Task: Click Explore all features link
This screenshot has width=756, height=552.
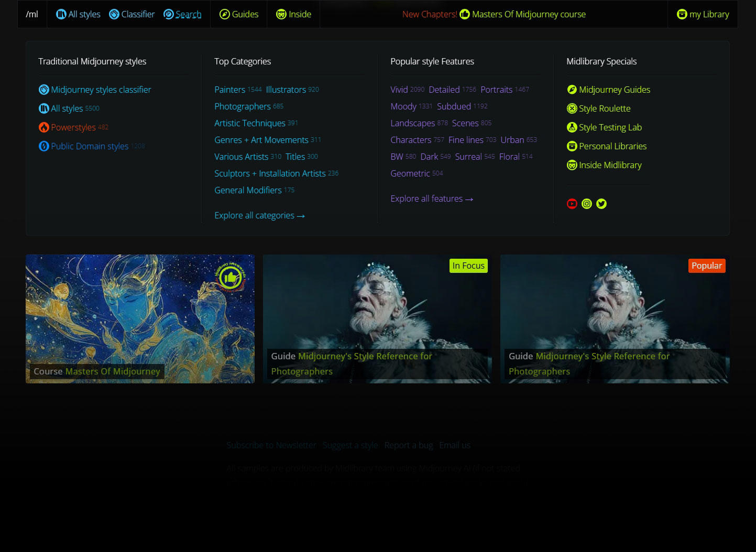Action: [432, 198]
